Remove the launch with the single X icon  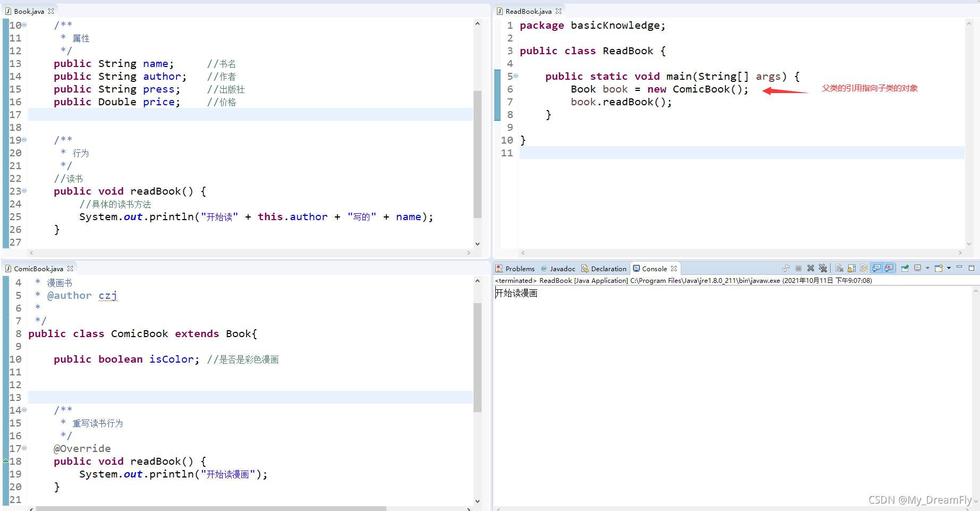pos(810,268)
